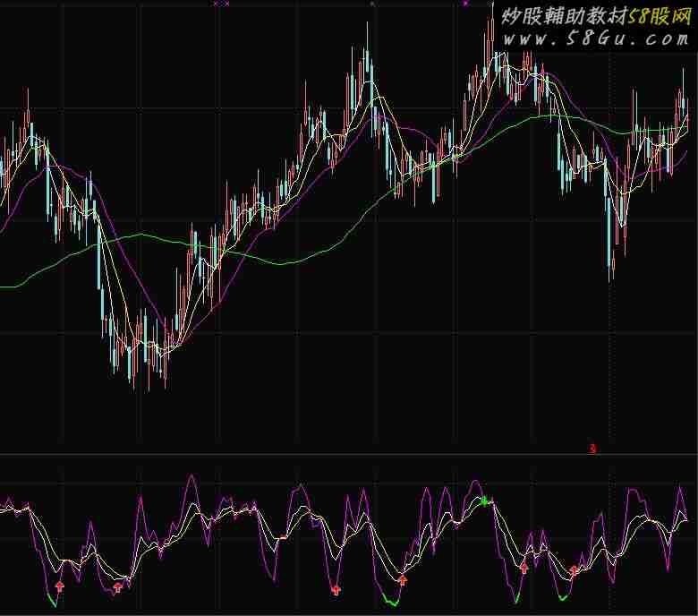698x616 pixels.
Task: Open the www.58Gu.com link
Action: (x=594, y=38)
